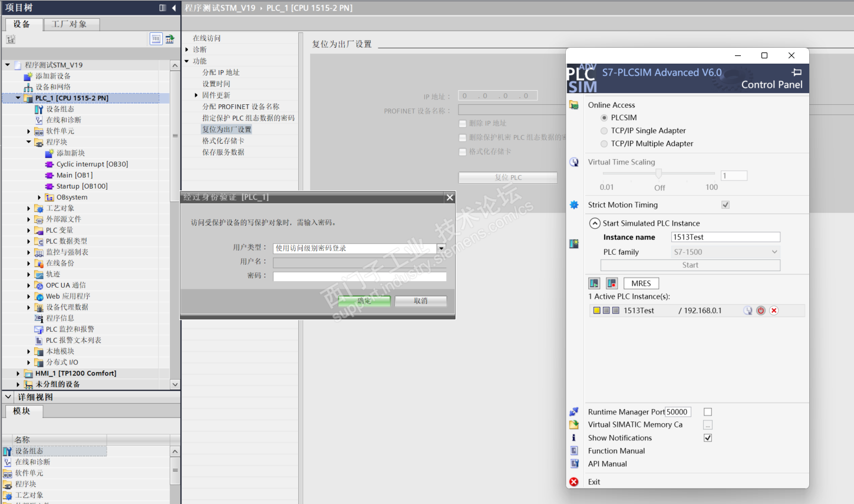Expand the OBsystem tree node
854x504 pixels.
(x=39, y=197)
